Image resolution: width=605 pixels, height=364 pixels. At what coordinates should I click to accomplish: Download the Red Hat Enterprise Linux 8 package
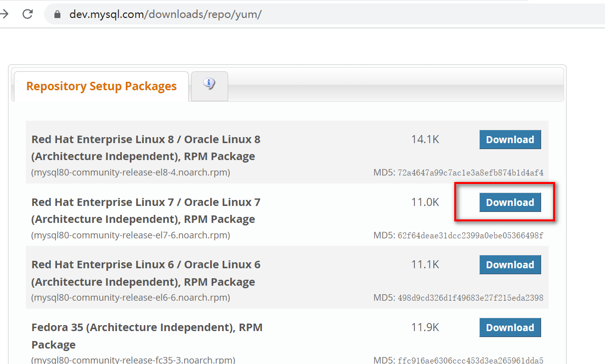(510, 140)
